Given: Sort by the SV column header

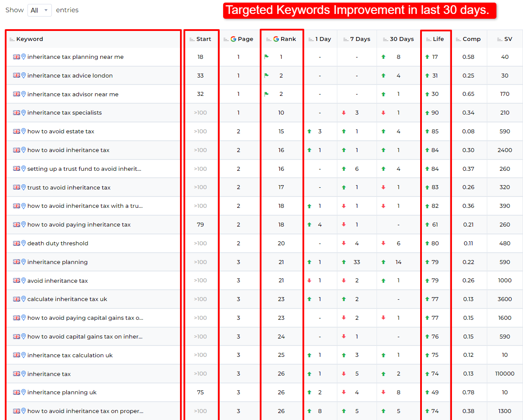Looking at the screenshot, I should pyautogui.click(x=508, y=39).
